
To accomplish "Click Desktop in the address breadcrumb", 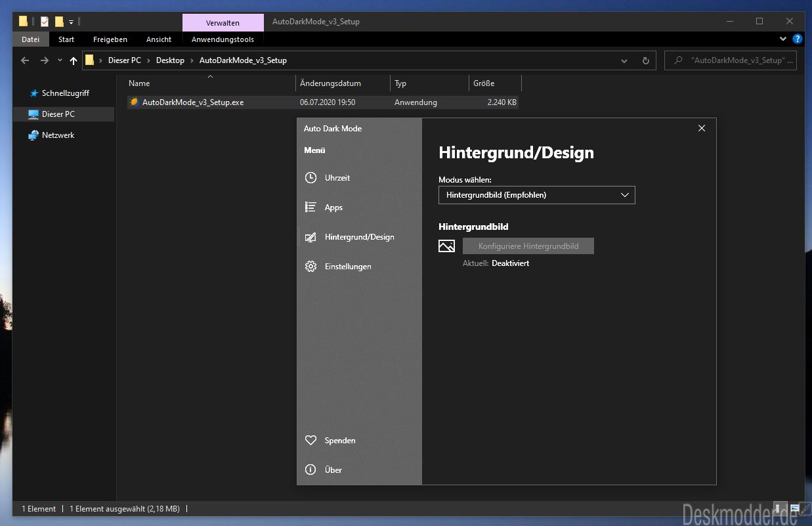I will (171, 60).
